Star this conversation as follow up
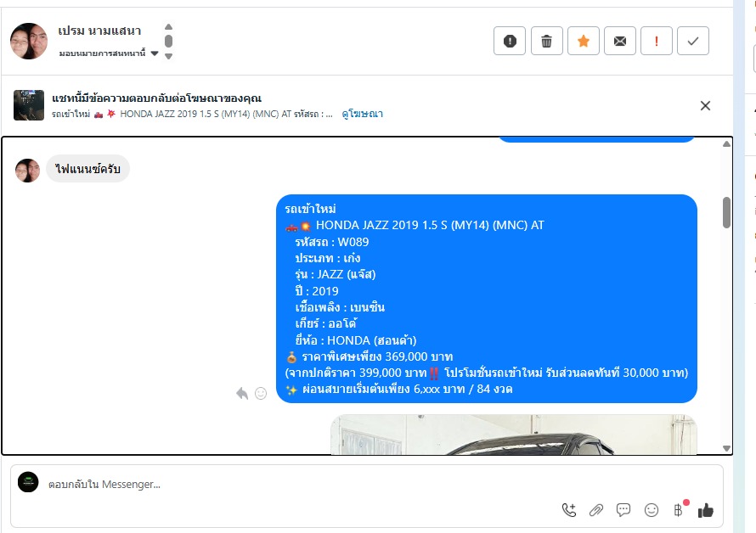 584,41
